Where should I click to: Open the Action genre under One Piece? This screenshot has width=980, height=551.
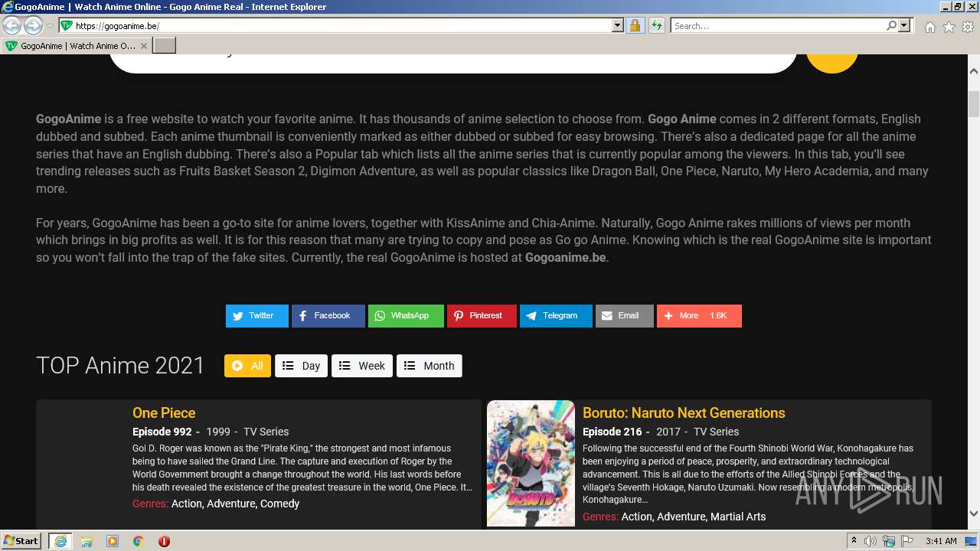(187, 504)
